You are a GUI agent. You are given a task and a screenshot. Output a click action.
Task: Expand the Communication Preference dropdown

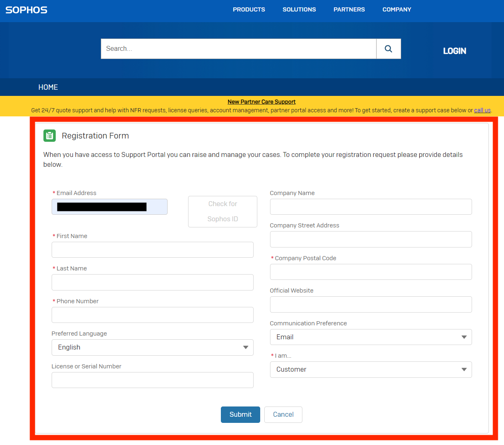(370, 337)
